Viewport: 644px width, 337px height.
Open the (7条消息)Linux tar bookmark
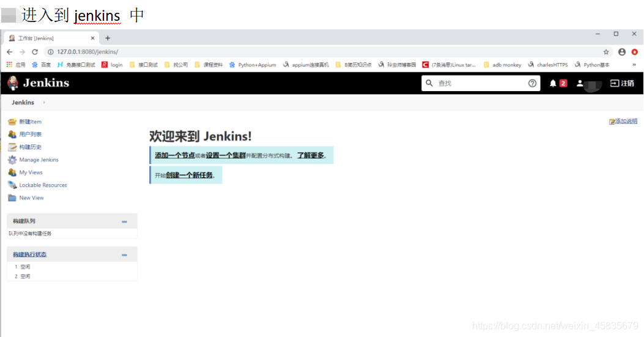(x=449, y=65)
